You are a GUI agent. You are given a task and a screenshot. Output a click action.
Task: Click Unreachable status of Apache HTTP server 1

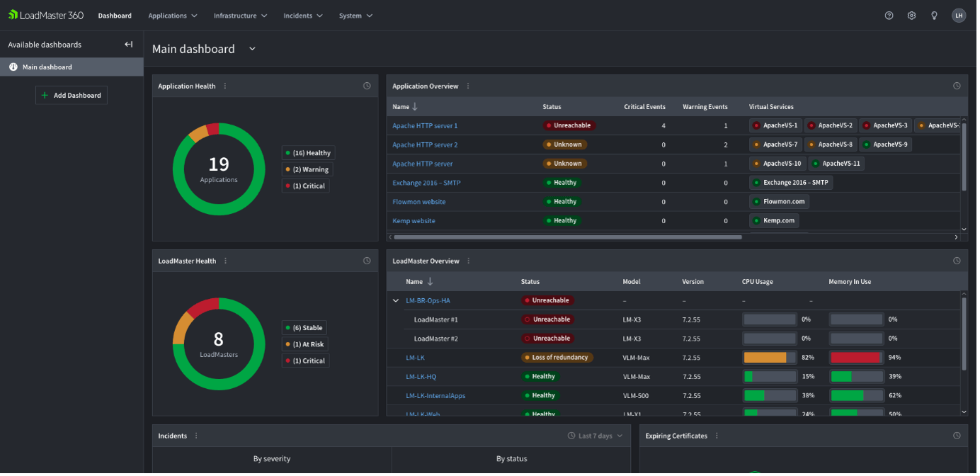[571, 126]
